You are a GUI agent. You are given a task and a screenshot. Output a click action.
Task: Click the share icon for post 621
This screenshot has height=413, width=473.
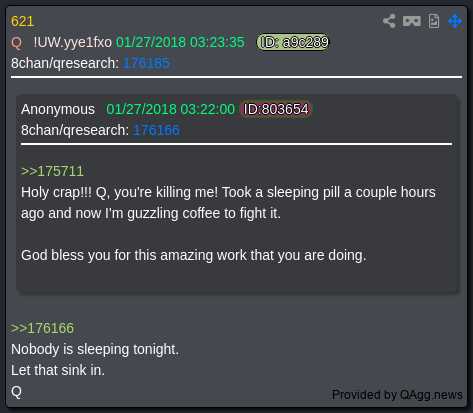click(389, 21)
